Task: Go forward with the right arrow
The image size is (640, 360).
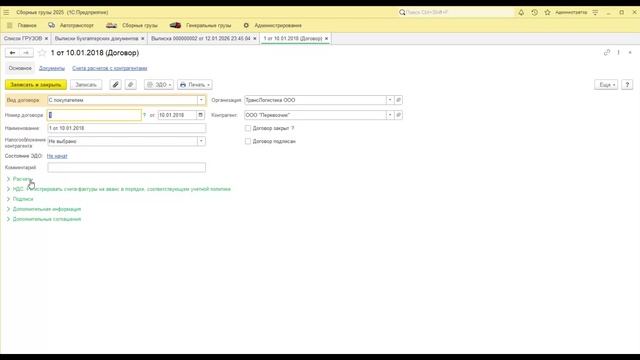Action: click(x=26, y=53)
